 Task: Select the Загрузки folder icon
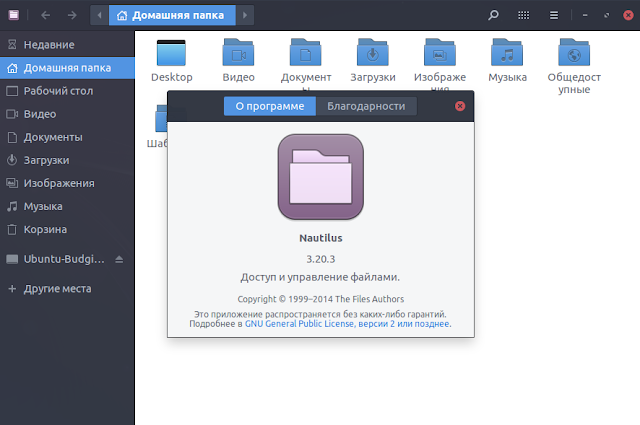click(x=373, y=53)
